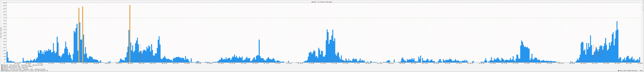644x72 pixels.
Task: Click the orange spike at Wed 09:00
Action: click(130, 33)
